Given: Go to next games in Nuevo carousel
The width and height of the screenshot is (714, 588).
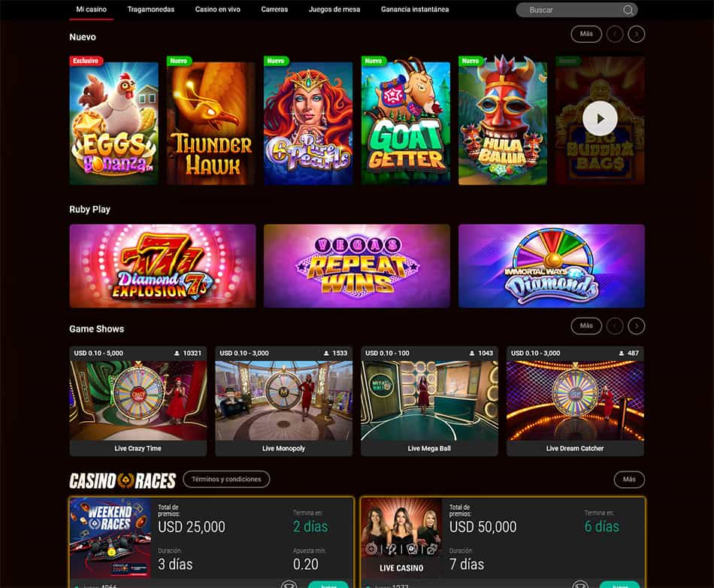Looking at the screenshot, I should coord(636,34).
